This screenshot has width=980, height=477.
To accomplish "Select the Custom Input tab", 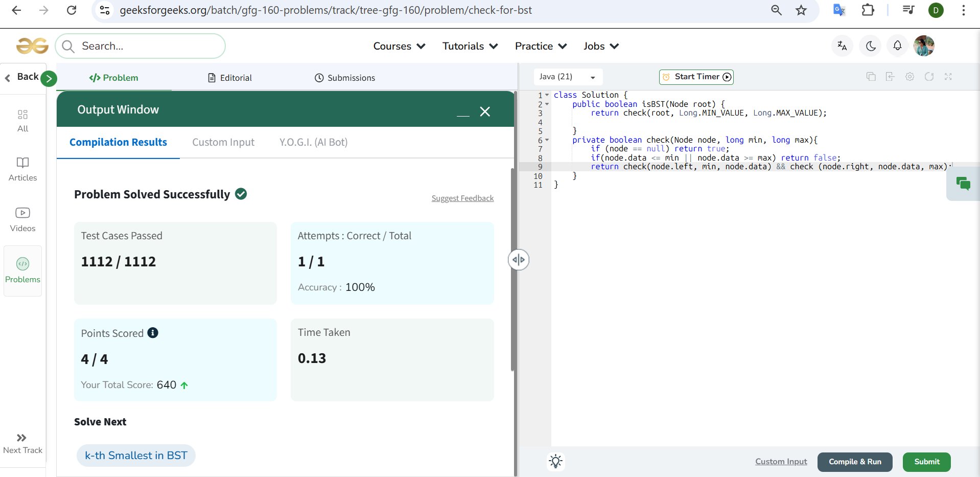I will (x=223, y=142).
